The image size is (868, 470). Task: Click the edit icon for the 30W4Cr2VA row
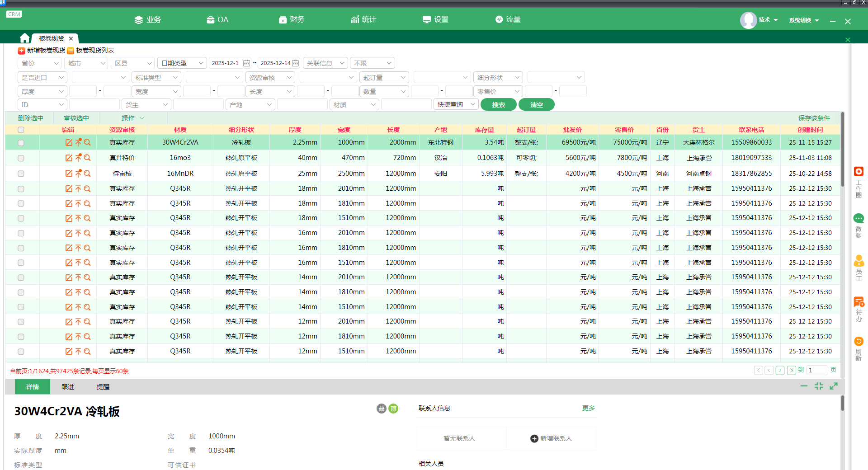(x=69, y=142)
